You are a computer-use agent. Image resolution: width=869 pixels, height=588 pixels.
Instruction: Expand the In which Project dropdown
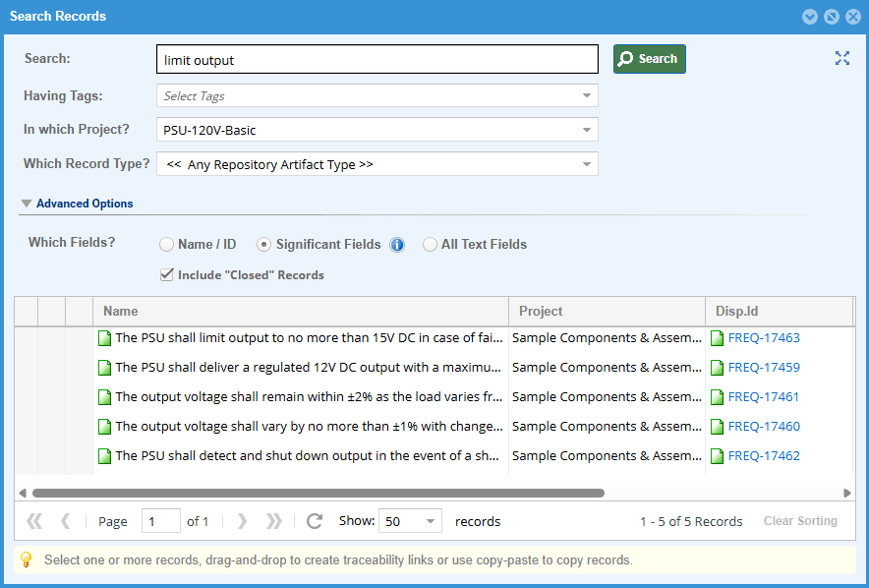(x=587, y=130)
